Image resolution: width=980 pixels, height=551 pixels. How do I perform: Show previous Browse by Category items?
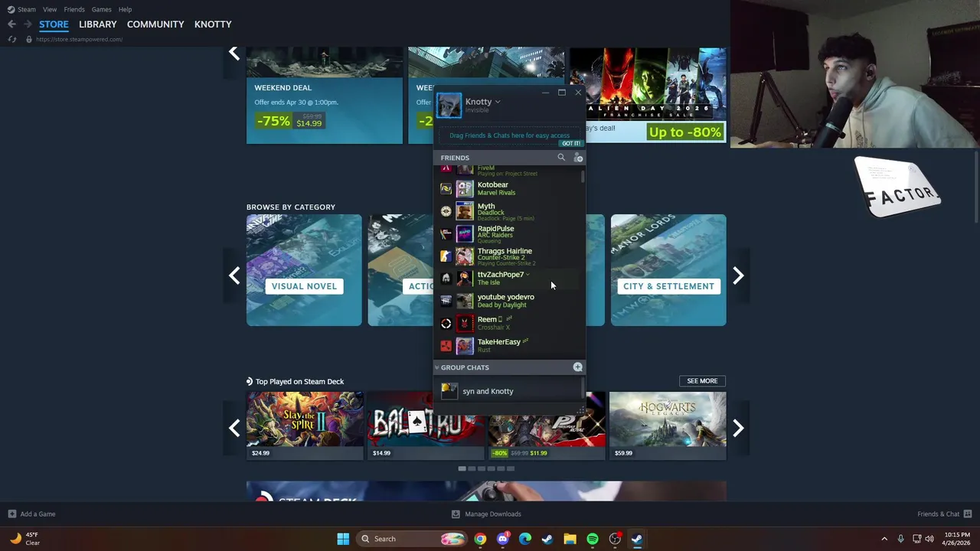234,275
